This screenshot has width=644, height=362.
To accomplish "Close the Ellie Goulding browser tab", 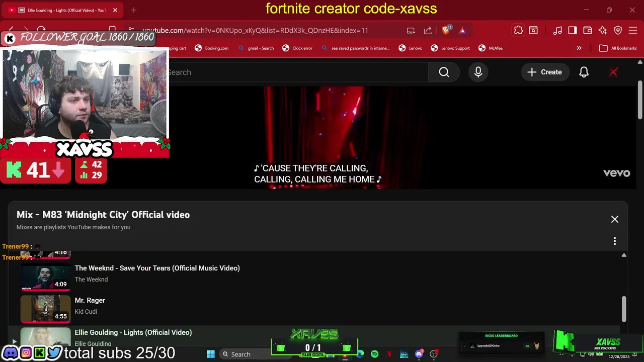I will (x=115, y=10).
